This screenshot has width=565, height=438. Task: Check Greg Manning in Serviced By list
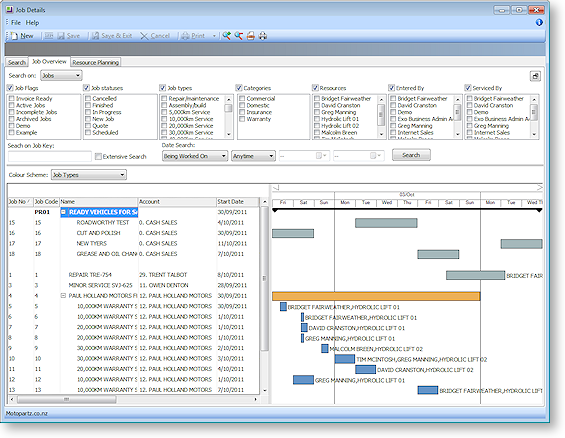coord(470,126)
